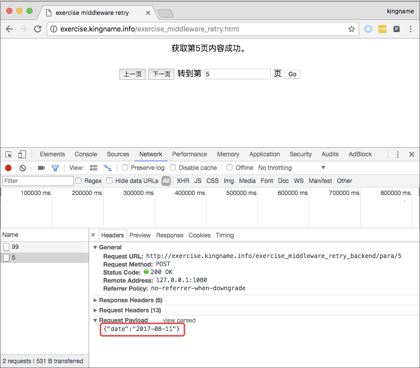This screenshot has height=368, width=420.
Task: Tick the checkbox for request 5
Action: point(6,258)
